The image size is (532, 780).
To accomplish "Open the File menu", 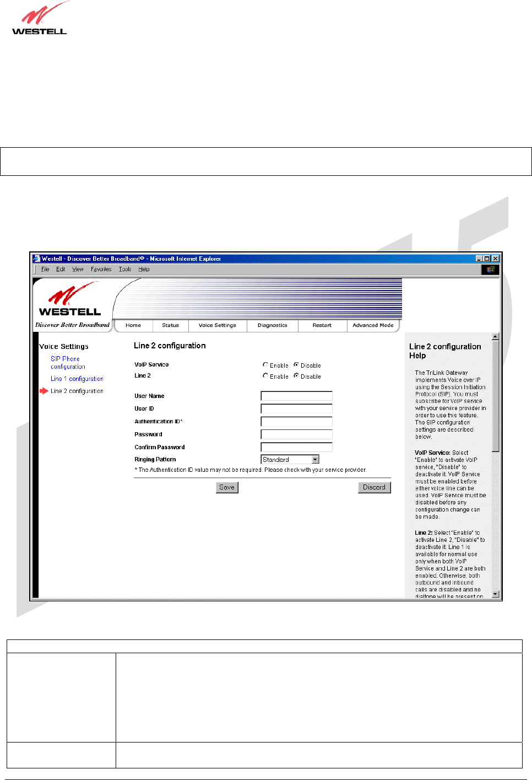I will 45,270.
